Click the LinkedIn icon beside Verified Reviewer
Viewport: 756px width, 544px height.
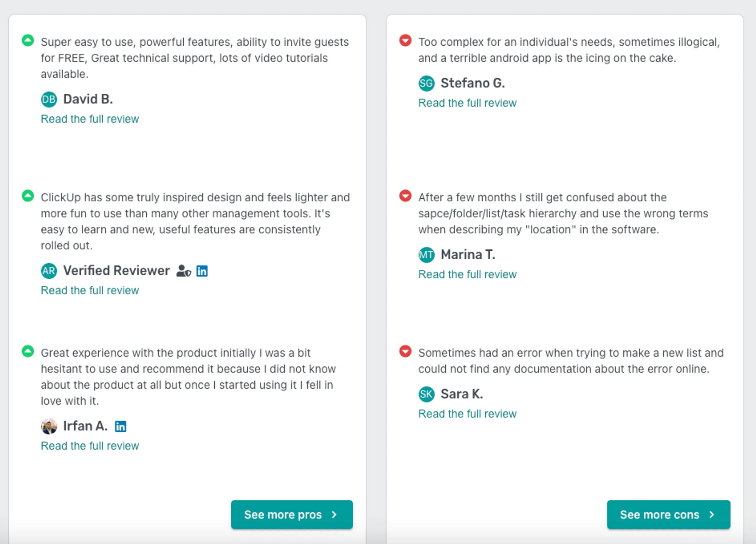point(202,271)
